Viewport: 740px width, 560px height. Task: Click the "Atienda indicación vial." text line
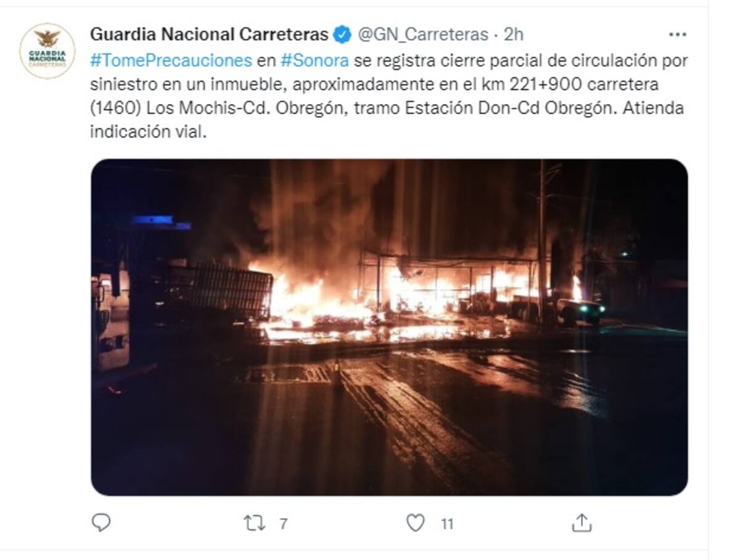[x=147, y=131]
